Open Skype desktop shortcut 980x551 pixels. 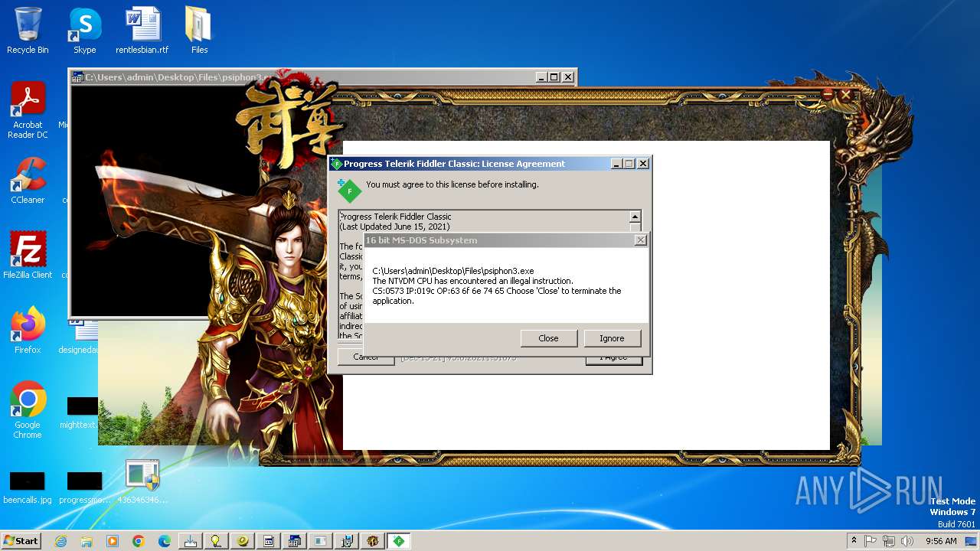[x=84, y=31]
